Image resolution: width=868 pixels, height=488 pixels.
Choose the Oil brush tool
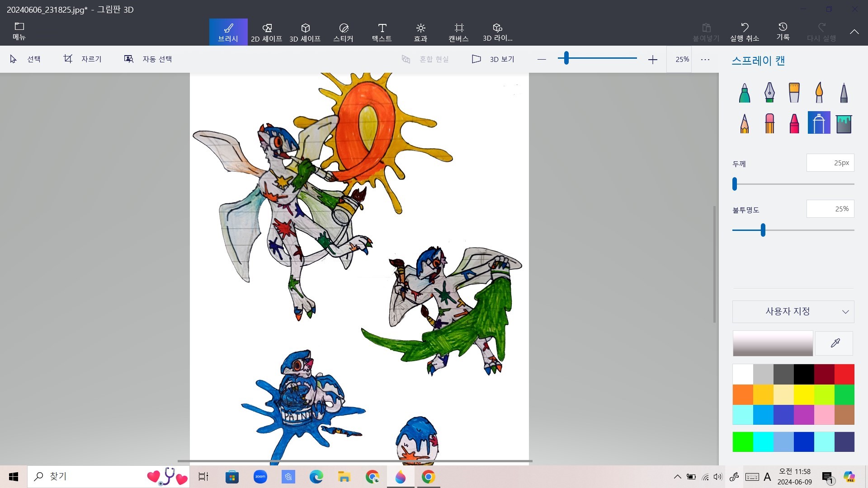coord(794,93)
